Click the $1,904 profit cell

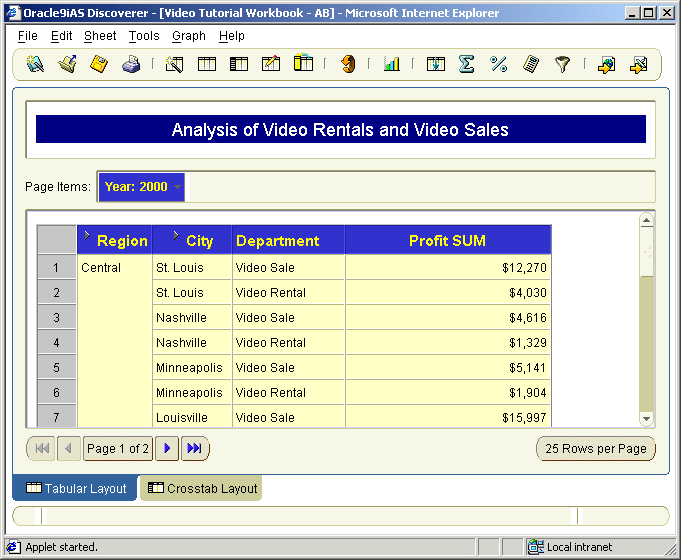pos(448,393)
